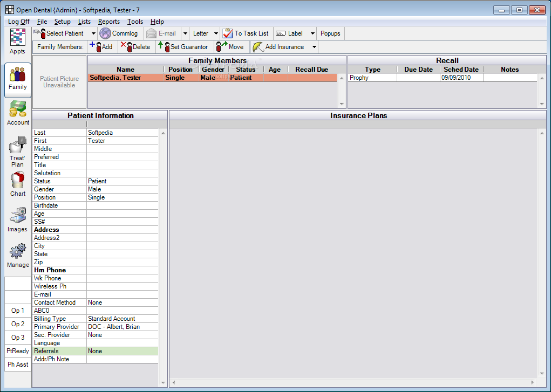Click the E-mail envelope icon
The image size is (551, 392).
coord(152,33)
